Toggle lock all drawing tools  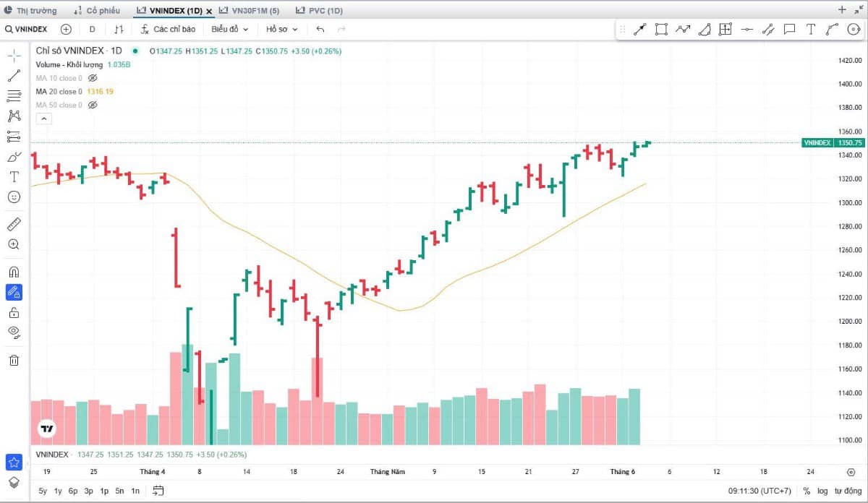coord(14,312)
